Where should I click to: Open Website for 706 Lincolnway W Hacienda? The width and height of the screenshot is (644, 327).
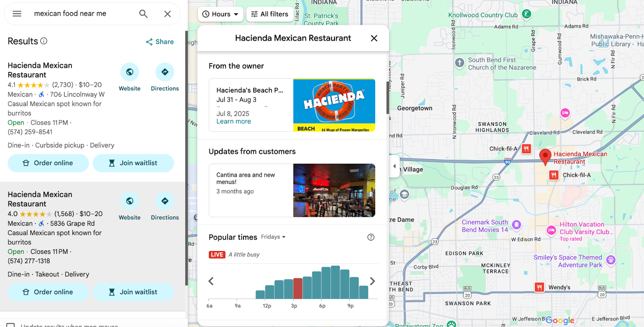[130, 77]
